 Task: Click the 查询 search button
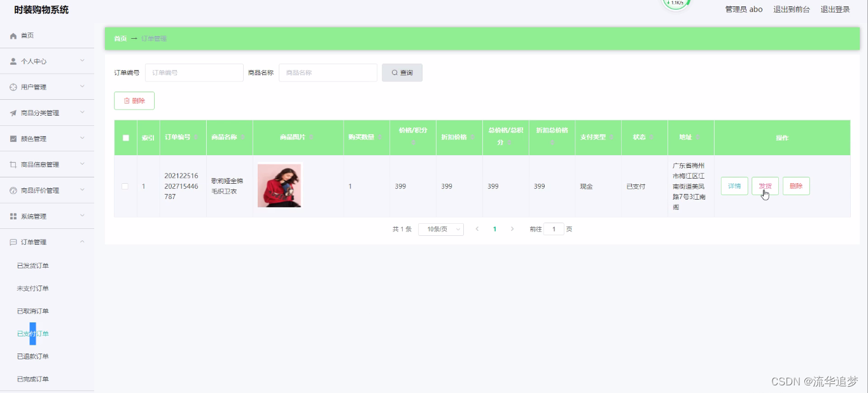[402, 72]
